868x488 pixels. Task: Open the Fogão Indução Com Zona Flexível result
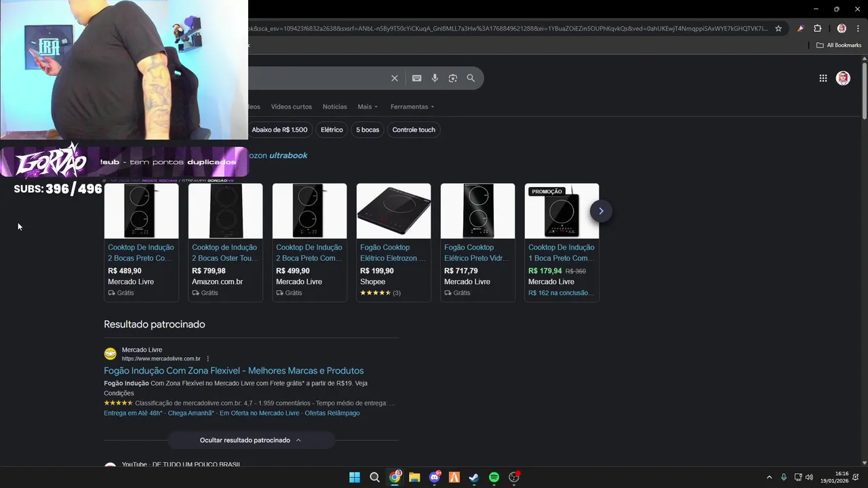[234, 371]
